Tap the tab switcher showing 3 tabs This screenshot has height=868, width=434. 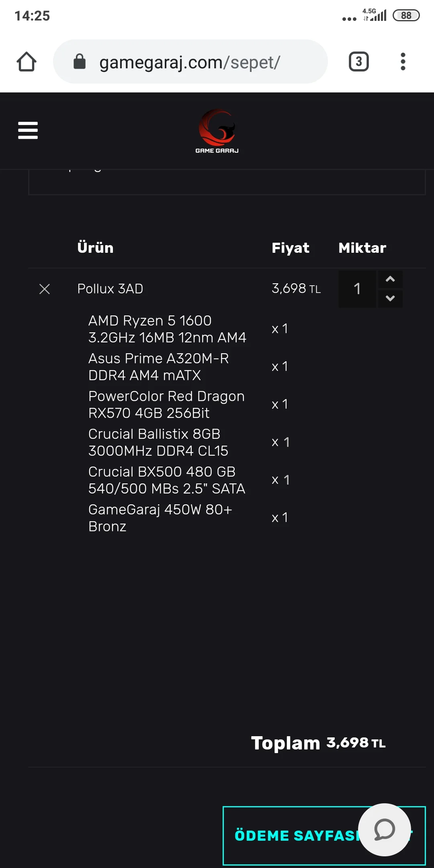(x=358, y=61)
